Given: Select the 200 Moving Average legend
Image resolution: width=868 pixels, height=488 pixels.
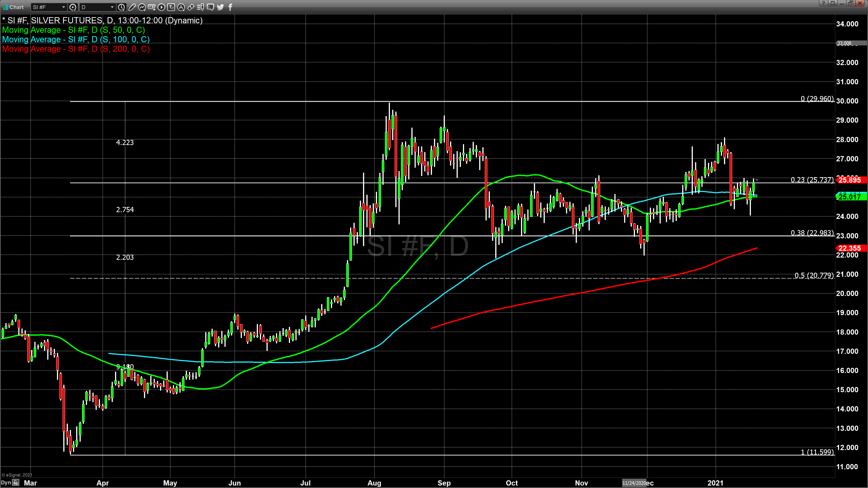Looking at the screenshot, I should (76, 49).
